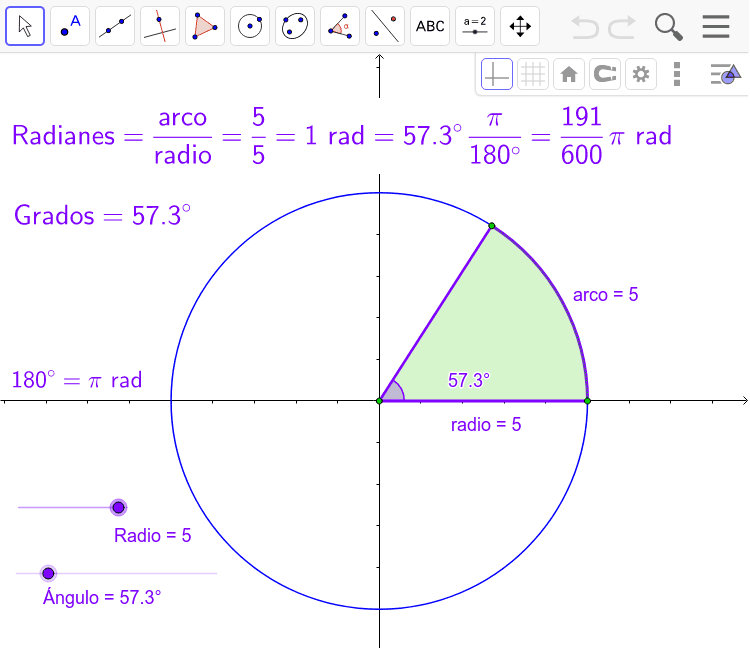Screen dimensions: 750x650
Task: Toggle point capturing magnet button
Action: [x=604, y=74]
